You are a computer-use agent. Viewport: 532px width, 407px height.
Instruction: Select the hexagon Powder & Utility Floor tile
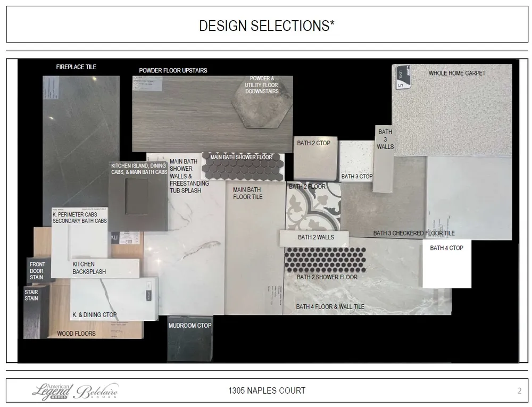[261, 105]
